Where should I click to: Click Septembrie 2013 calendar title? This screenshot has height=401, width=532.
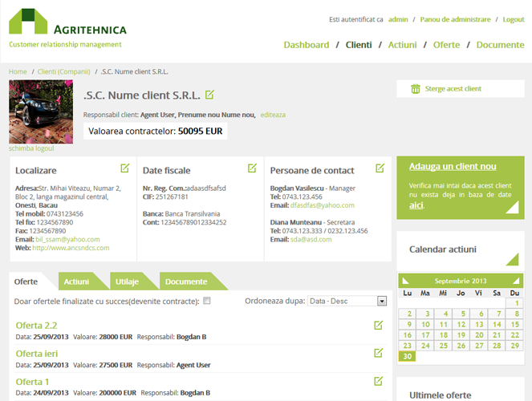(461, 281)
